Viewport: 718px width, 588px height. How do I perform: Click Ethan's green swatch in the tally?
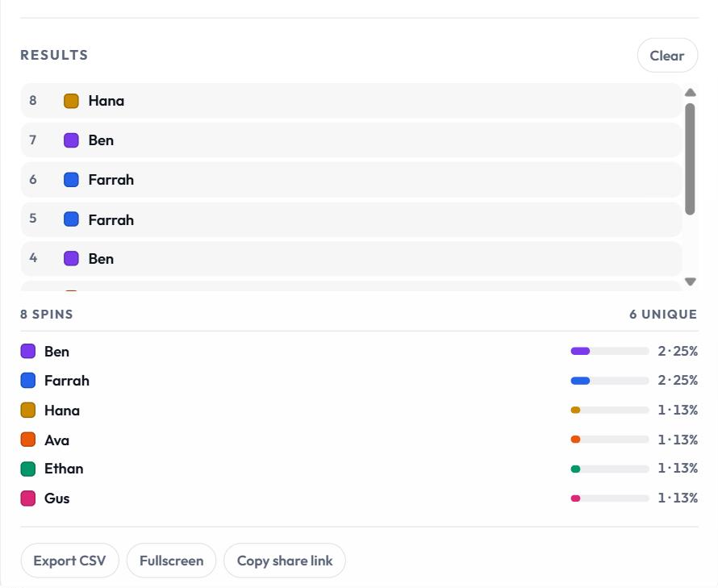click(28, 469)
